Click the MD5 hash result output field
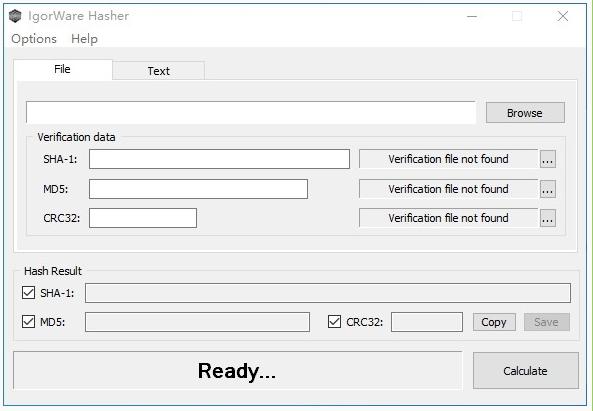 point(197,322)
